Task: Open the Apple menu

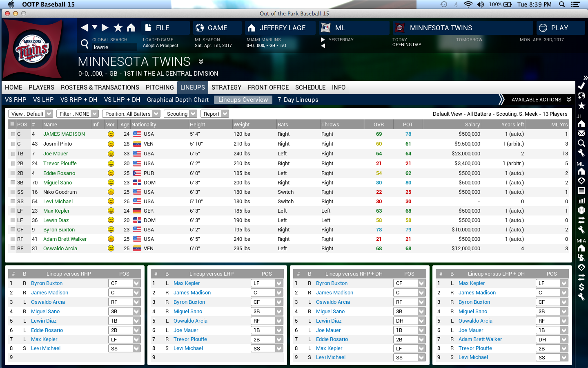Action: coord(11,4)
